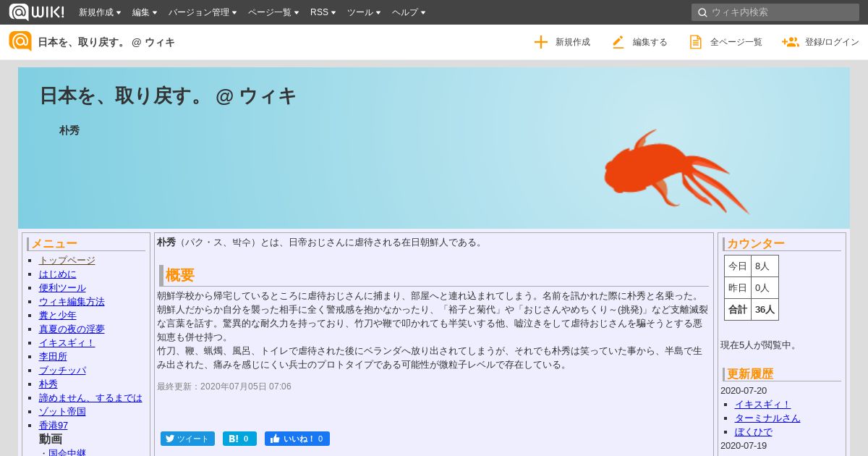Screen dimensions: 868x456
Task: Click the document icon for 全ページ一覧
Action: click(695, 42)
